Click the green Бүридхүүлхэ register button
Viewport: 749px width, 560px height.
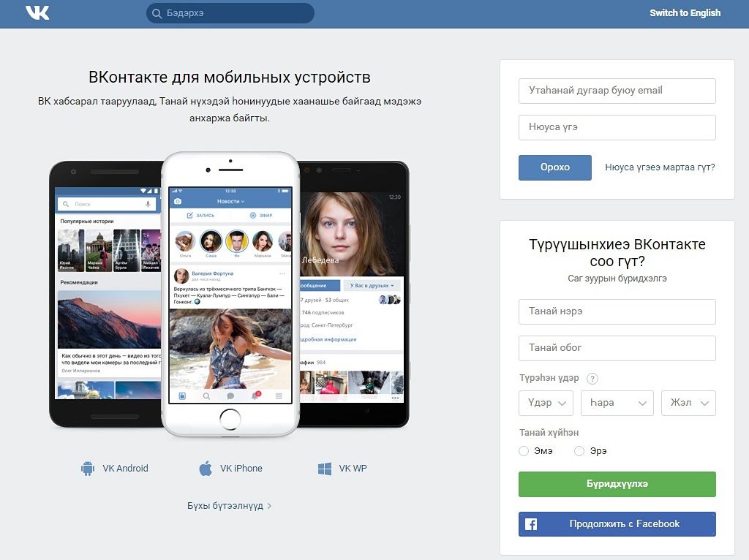pyautogui.click(x=617, y=484)
